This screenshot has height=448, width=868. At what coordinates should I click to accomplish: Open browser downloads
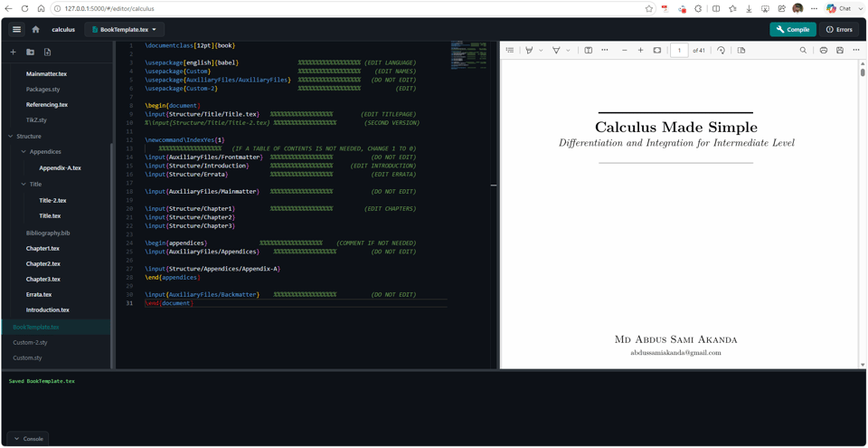749,9
